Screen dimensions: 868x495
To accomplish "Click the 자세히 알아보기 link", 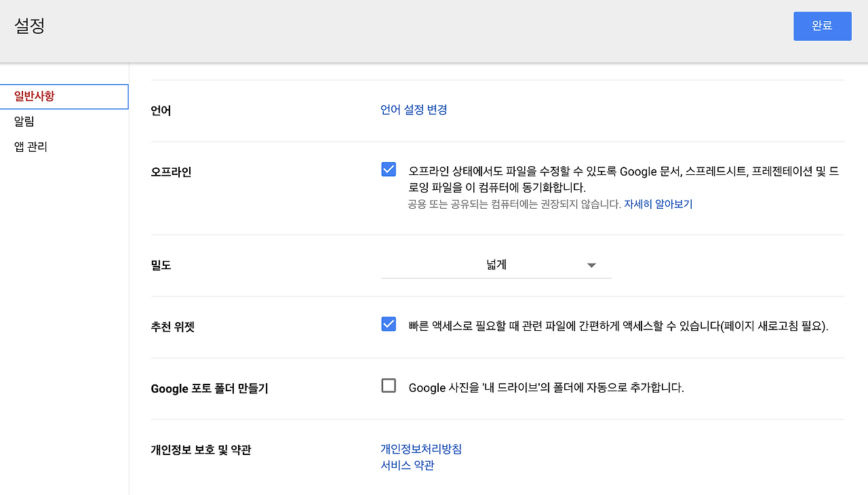I will click(658, 204).
